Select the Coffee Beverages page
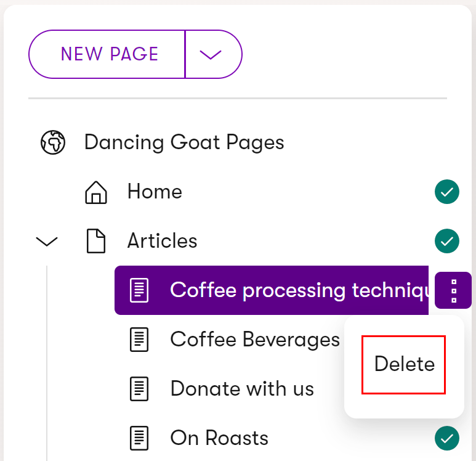The width and height of the screenshot is (476, 461). 255,339
